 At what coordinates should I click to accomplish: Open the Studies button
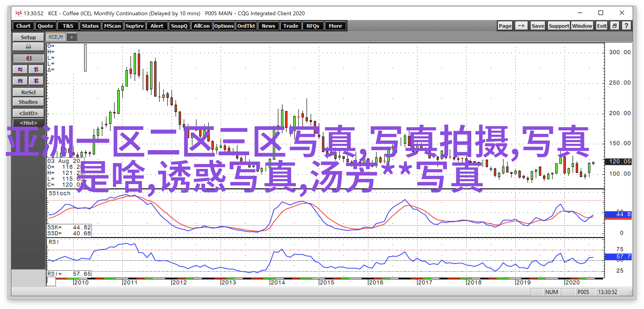pos(28,102)
